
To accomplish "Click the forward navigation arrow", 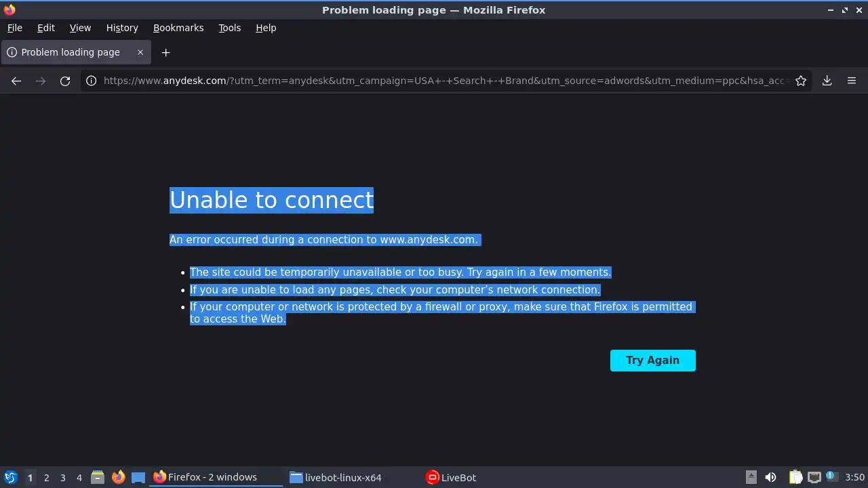I will [41, 81].
